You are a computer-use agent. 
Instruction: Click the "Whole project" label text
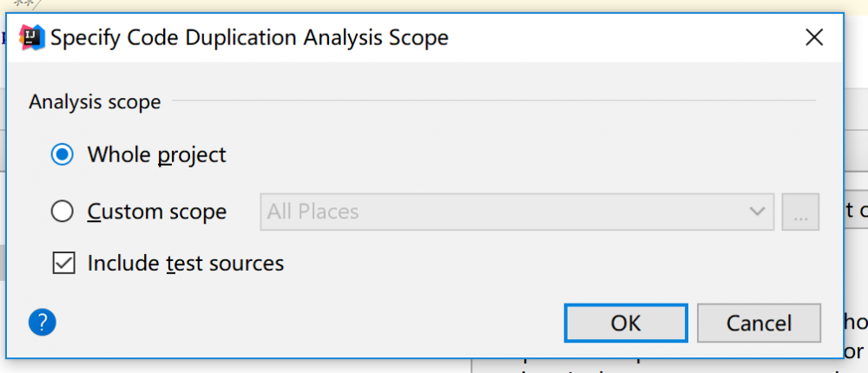click(156, 155)
